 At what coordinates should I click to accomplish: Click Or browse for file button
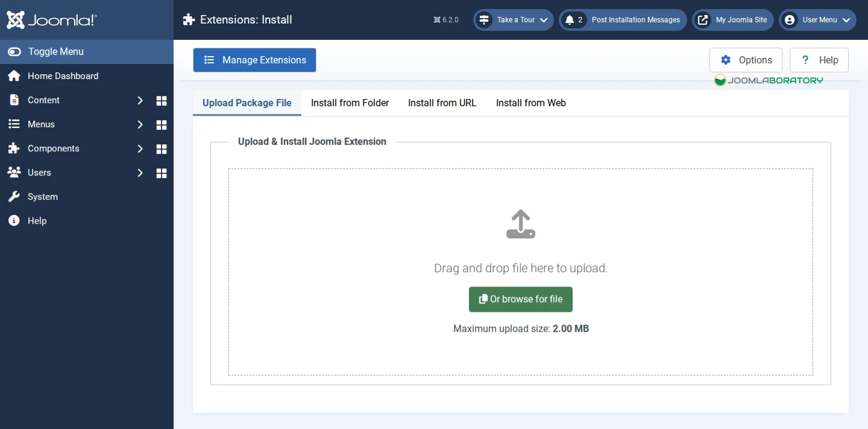tap(521, 299)
